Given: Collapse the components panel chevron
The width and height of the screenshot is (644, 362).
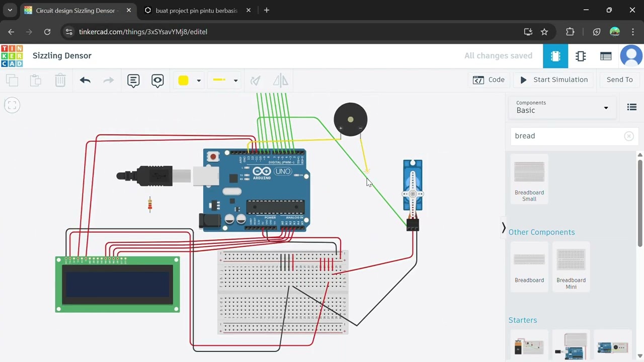Looking at the screenshot, I should tap(504, 228).
